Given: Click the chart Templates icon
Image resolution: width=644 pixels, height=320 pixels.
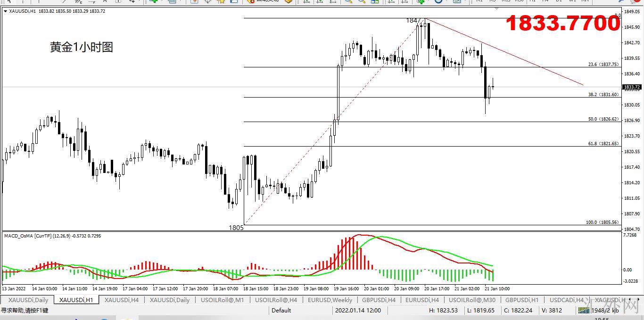Looking at the screenshot, I should [456, 1].
